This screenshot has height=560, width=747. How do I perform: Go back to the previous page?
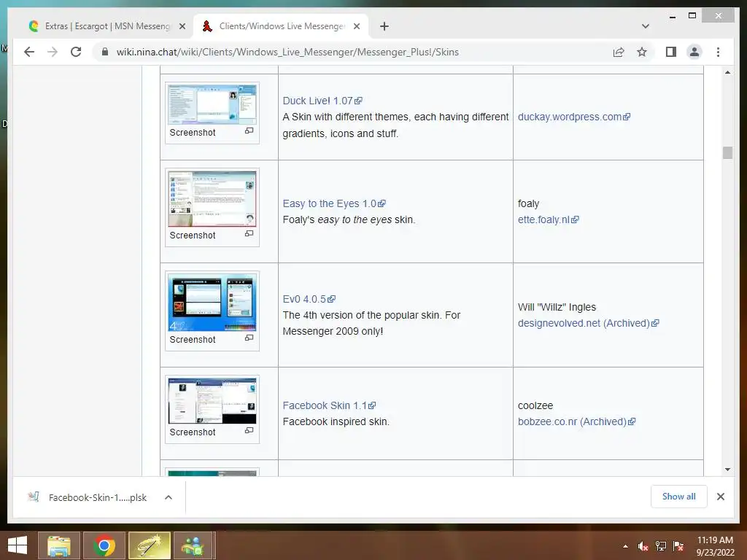[x=29, y=52]
